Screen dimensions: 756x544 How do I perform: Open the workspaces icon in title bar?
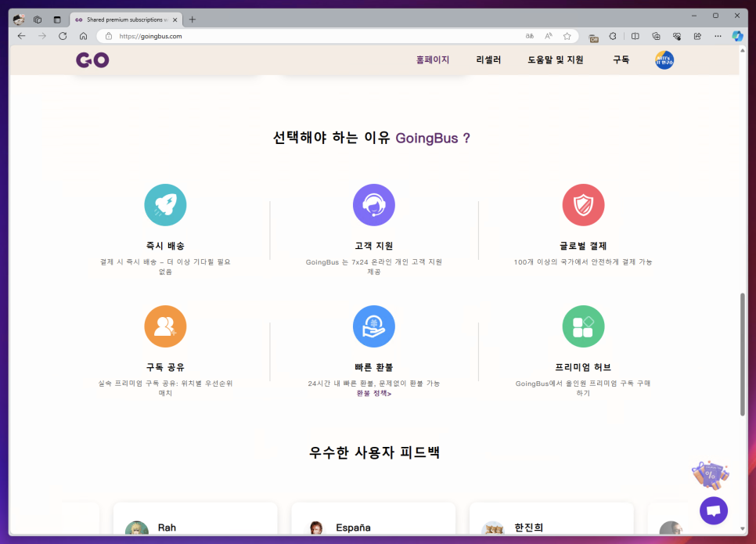(38, 20)
